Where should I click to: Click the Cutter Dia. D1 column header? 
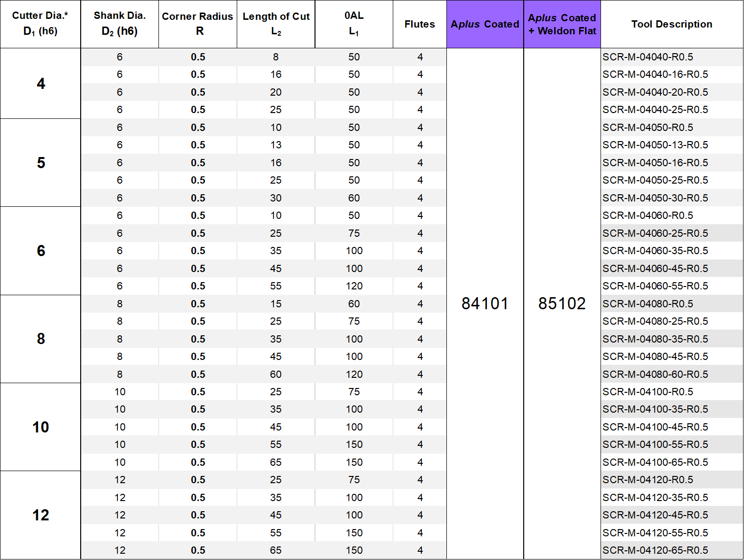pos(41,24)
